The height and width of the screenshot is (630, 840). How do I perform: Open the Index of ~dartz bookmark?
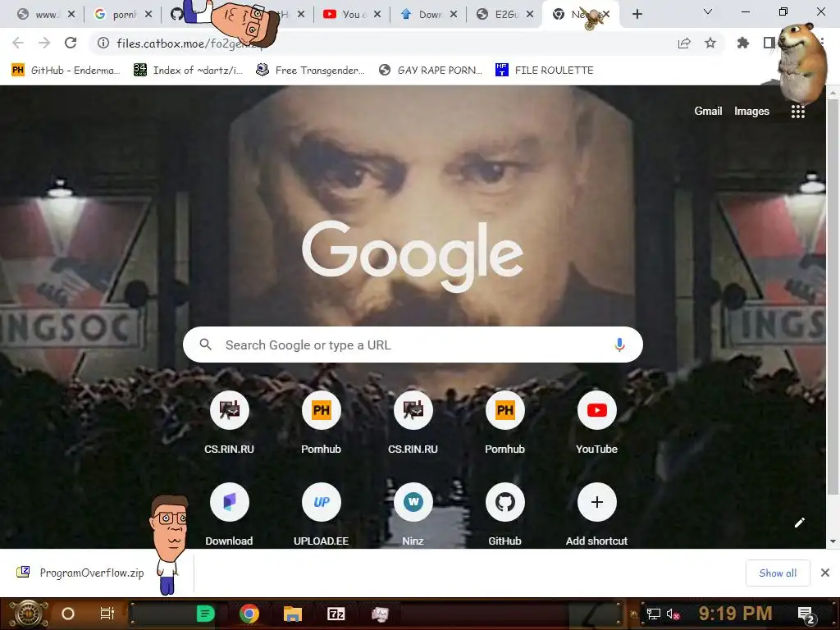click(188, 71)
